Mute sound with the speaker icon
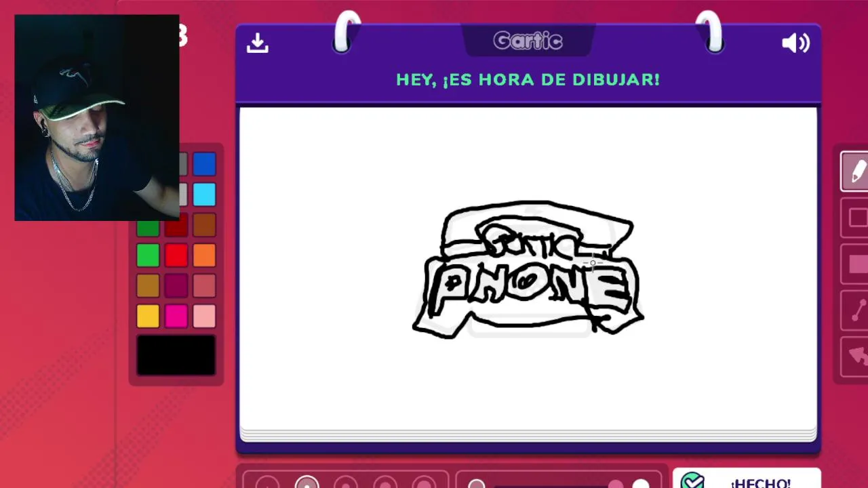 pos(795,43)
